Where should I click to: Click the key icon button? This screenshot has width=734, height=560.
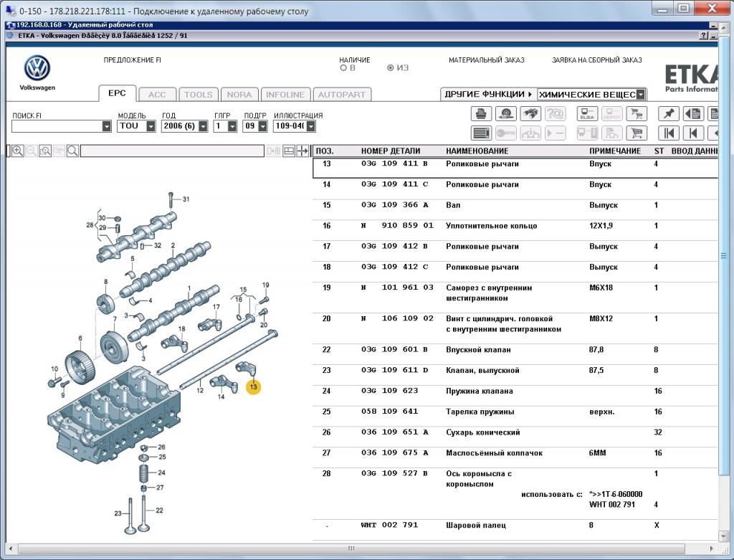click(x=505, y=133)
